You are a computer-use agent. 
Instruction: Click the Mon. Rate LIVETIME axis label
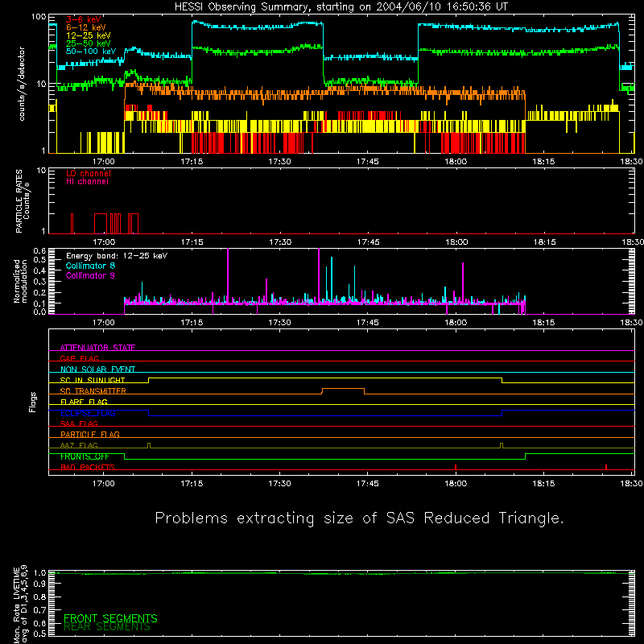click(19, 604)
